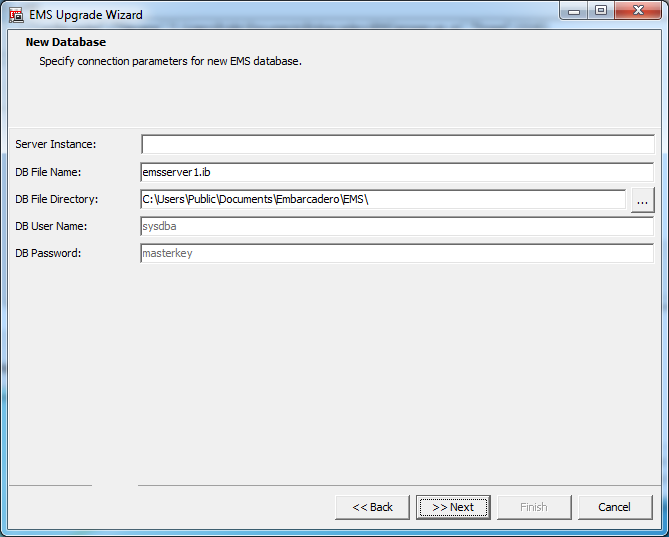This screenshot has width=669, height=537.
Task: Click the "DB File Directory:" label
Action: point(57,199)
